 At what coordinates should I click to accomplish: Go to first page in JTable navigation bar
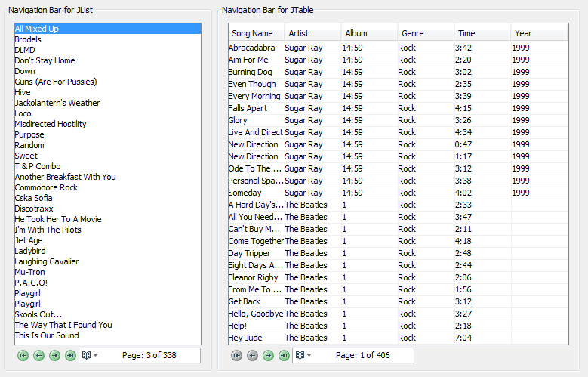pyautogui.click(x=236, y=355)
